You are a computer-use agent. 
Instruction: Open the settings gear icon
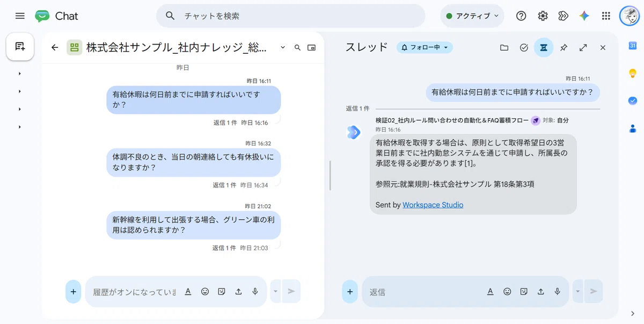(x=543, y=16)
